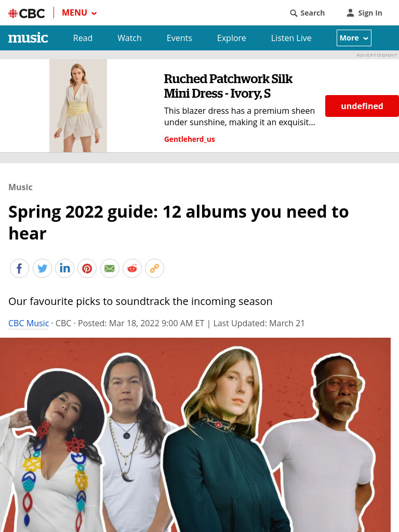The image size is (399, 532).
Task: Select Listen Live in navigation
Action: click(291, 38)
